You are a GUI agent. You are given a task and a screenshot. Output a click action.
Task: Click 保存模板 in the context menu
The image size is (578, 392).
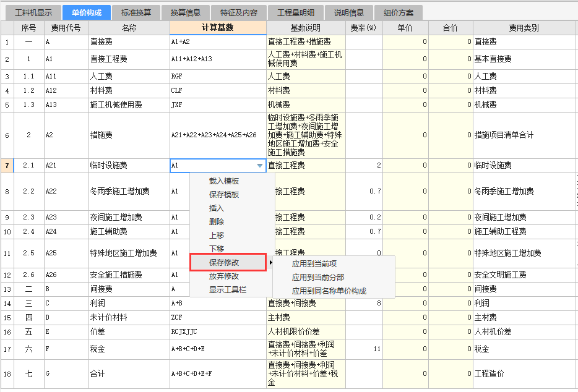224,195
